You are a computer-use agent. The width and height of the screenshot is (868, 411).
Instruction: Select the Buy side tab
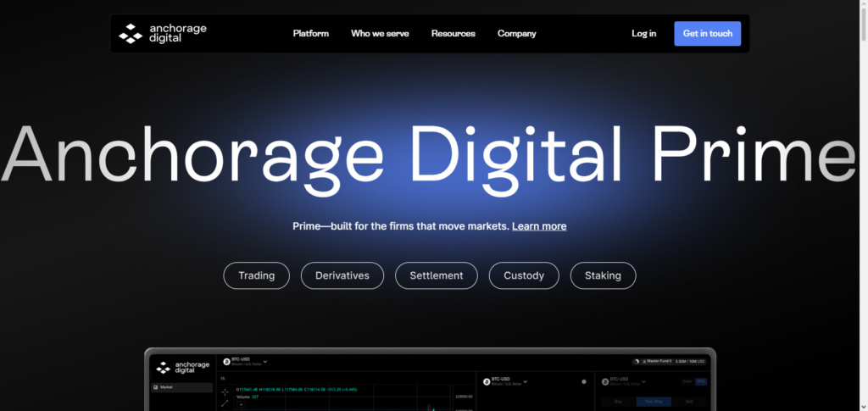pyautogui.click(x=618, y=402)
